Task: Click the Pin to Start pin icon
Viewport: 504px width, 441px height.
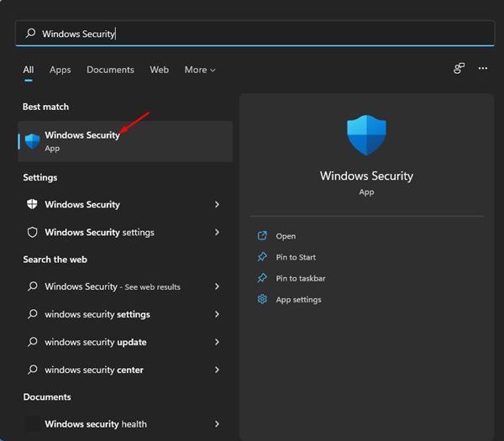Action: 262,257
